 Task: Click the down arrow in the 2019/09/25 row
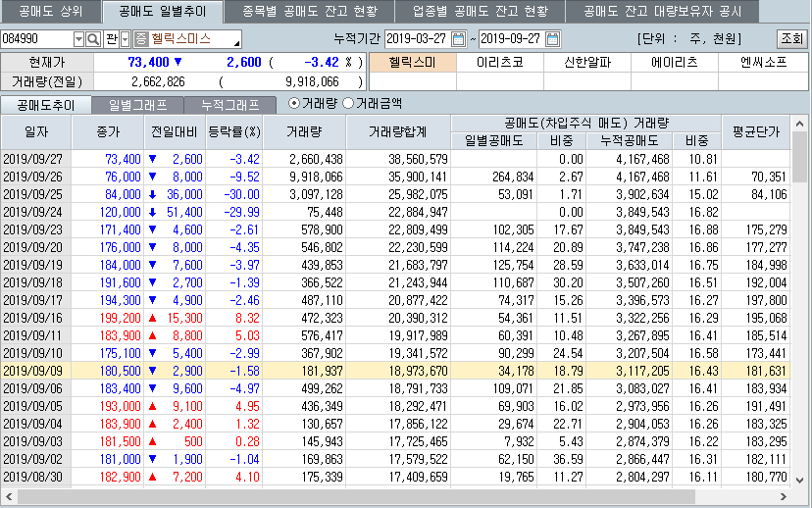pos(152,195)
